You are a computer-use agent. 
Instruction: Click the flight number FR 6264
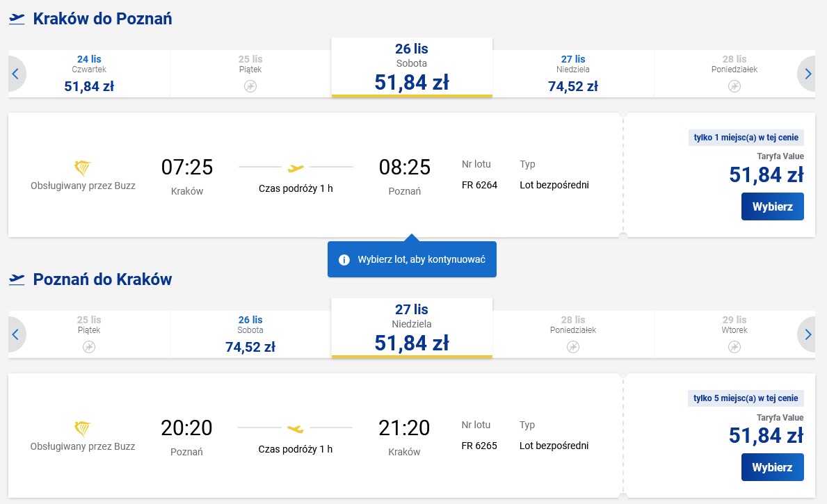point(479,185)
